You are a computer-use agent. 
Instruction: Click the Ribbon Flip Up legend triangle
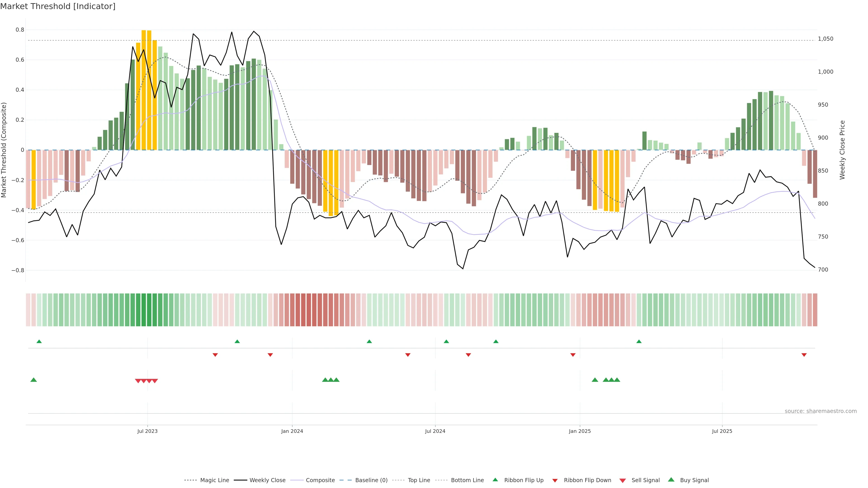coord(495,480)
